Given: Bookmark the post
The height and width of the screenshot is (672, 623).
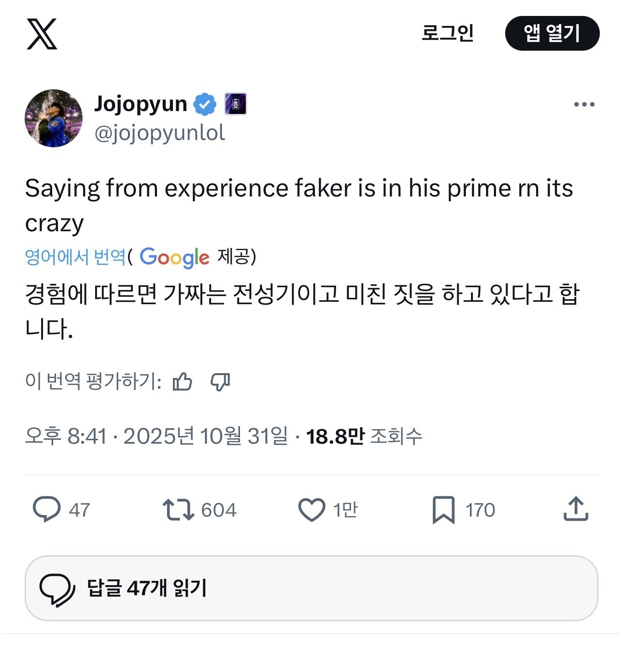Looking at the screenshot, I should (x=443, y=510).
